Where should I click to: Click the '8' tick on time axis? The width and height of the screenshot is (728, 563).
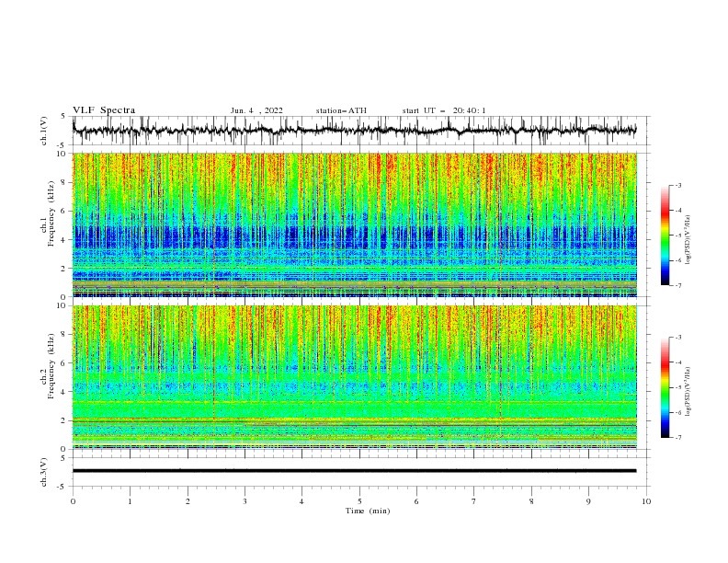pos(531,501)
